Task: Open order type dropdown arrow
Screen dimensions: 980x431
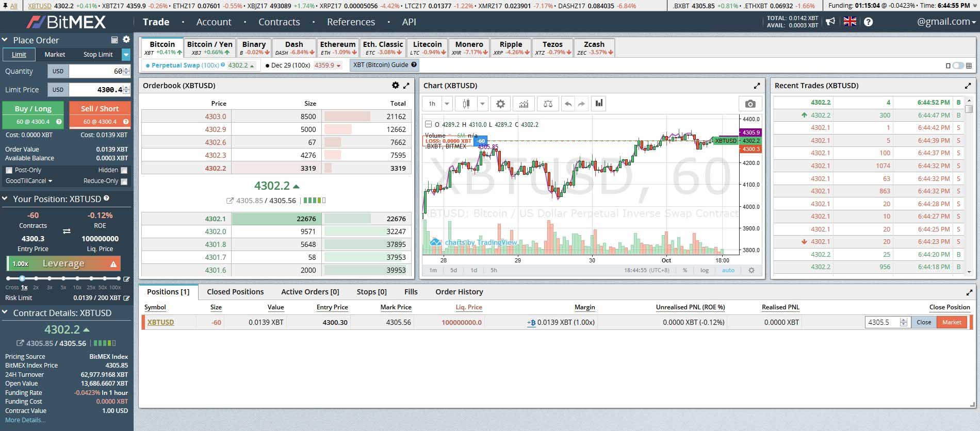Action: point(126,54)
